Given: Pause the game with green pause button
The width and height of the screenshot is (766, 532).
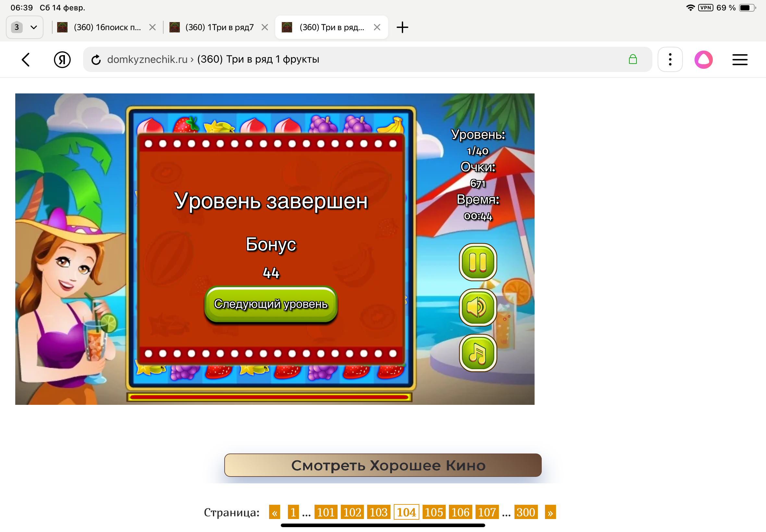Looking at the screenshot, I should (x=477, y=262).
